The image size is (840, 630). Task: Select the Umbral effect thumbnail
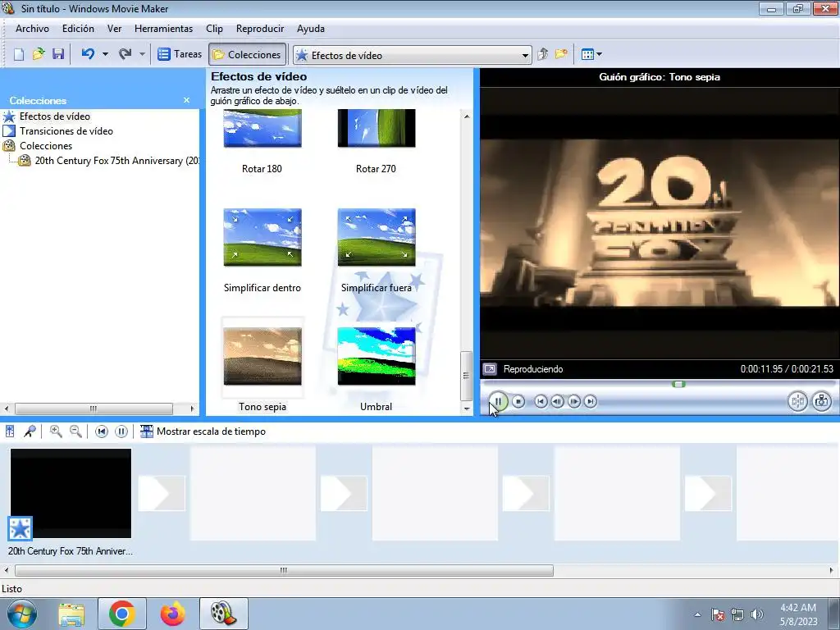click(x=376, y=356)
